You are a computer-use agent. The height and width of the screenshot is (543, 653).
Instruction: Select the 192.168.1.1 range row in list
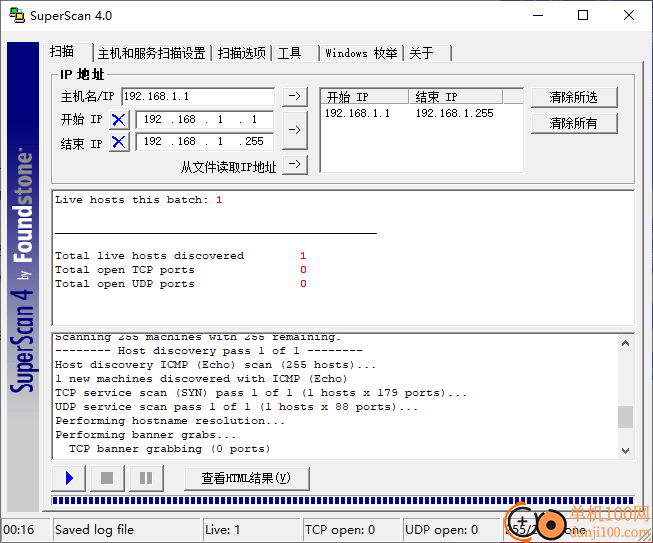coord(421,113)
